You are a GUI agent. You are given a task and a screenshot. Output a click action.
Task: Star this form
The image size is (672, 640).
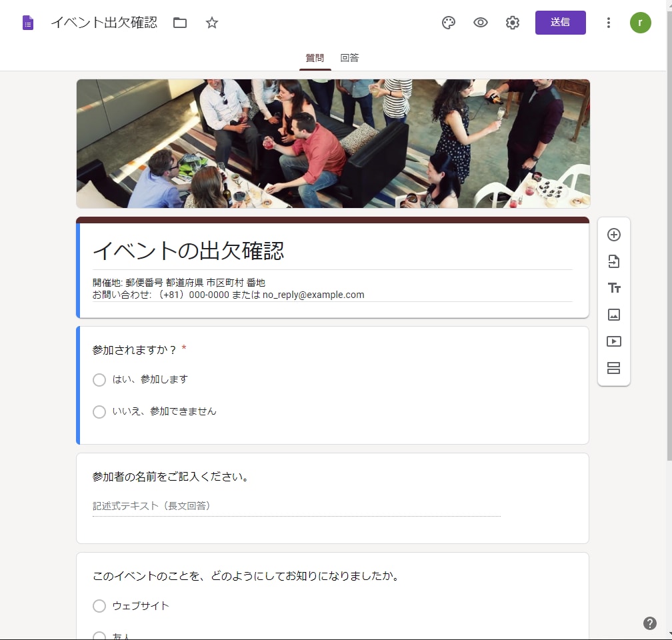(x=212, y=23)
